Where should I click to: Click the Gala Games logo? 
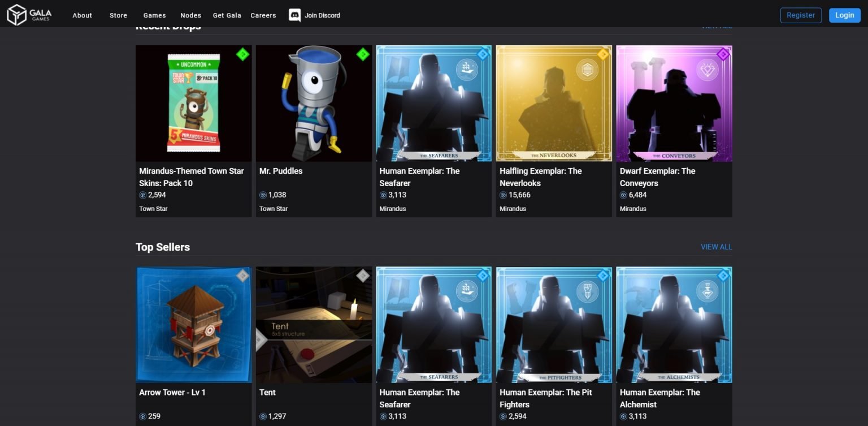pyautogui.click(x=29, y=15)
